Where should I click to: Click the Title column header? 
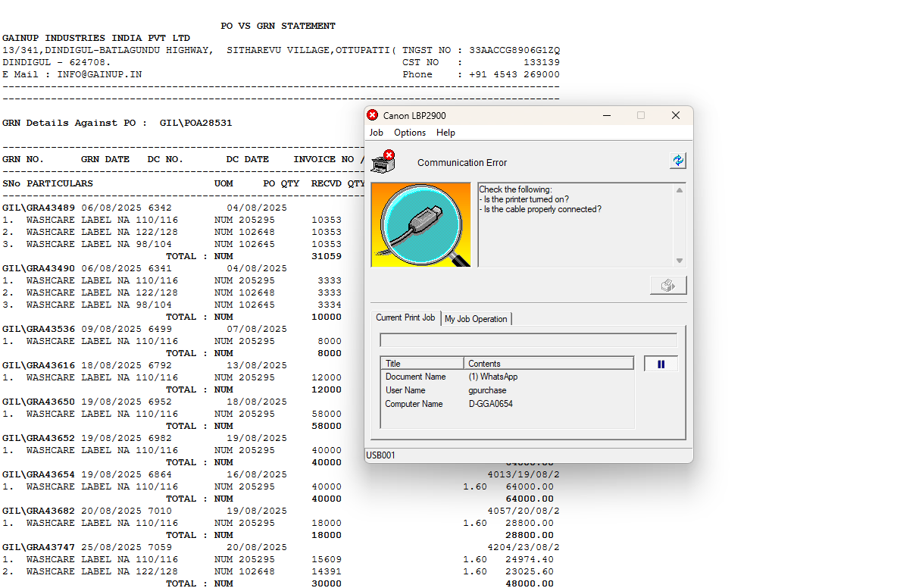422,364
